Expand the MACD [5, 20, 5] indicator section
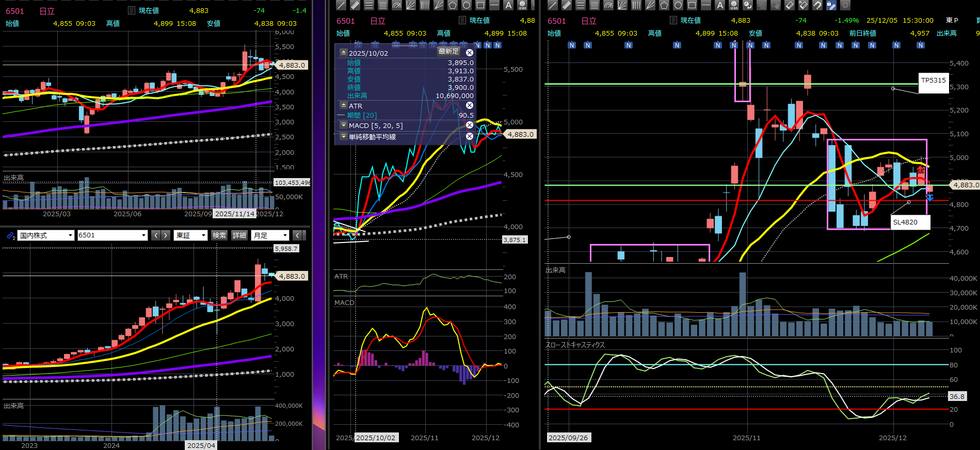The height and width of the screenshot is (450, 980). 344,125
